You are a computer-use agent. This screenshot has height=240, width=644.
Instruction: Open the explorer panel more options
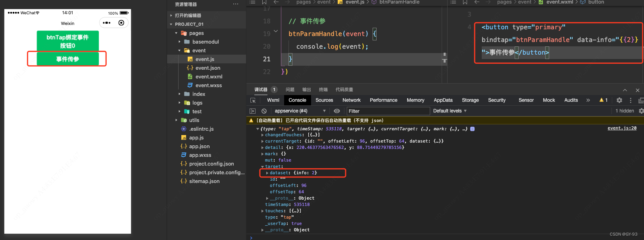click(236, 4)
